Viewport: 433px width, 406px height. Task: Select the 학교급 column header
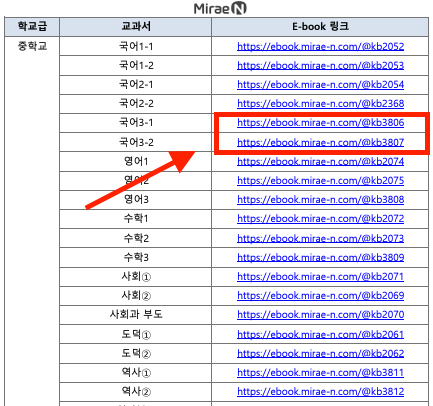pos(32,27)
